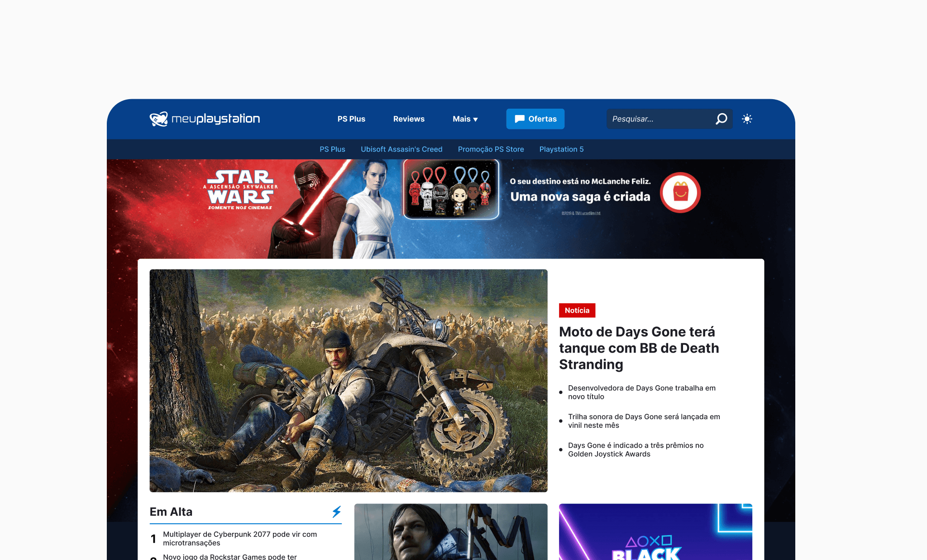Open 'Trilha sonora de Days Gone' link
Viewport: 927px width, 560px height.
coord(644,421)
